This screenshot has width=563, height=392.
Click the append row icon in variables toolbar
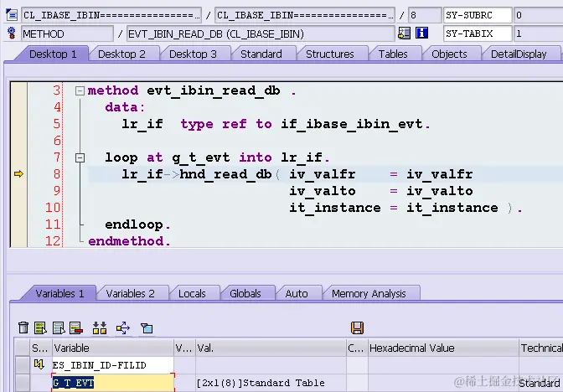tap(59, 328)
